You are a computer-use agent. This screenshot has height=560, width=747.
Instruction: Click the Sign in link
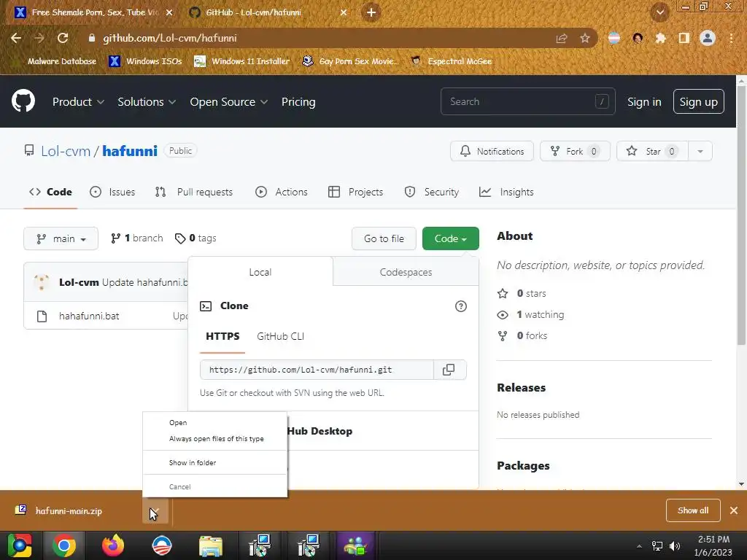pos(644,102)
